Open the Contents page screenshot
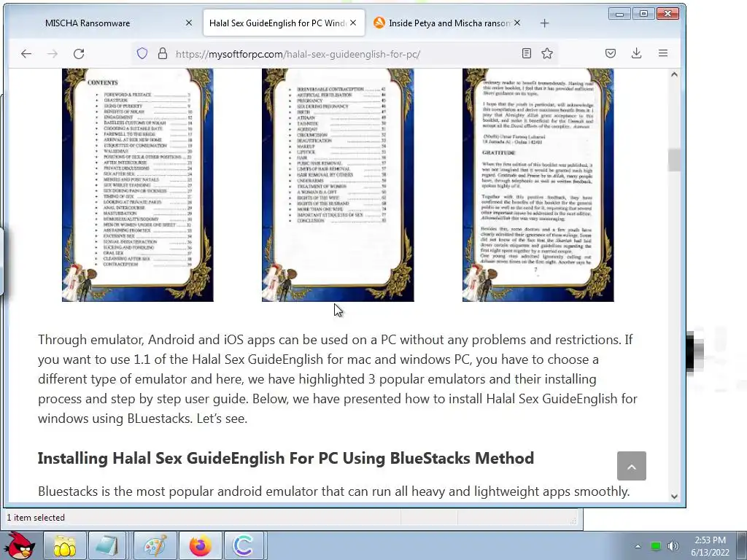747x560 pixels. (x=138, y=184)
